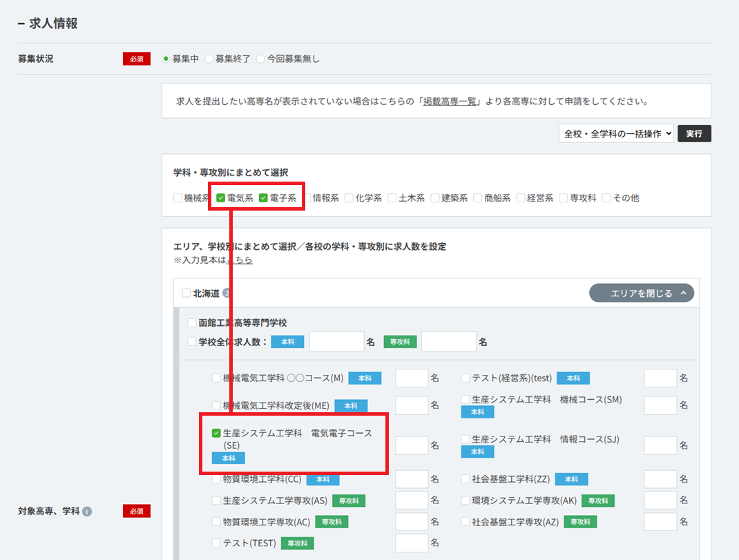Open the input sample こちら link
The width and height of the screenshot is (739, 560).
pos(240,260)
